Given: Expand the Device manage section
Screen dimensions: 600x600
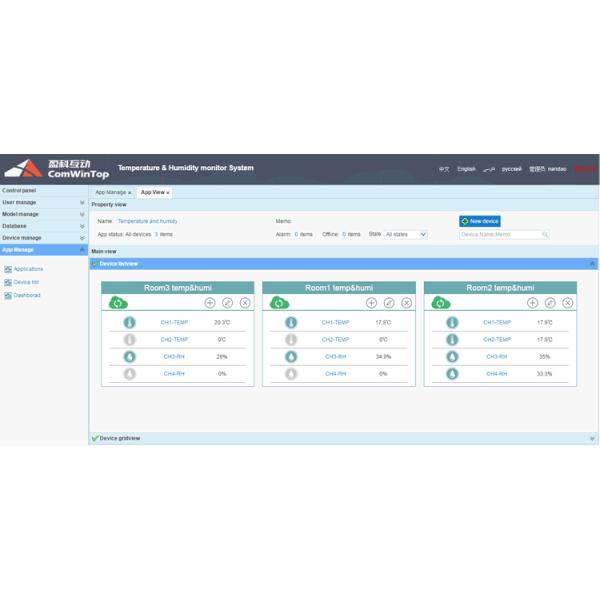Looking at the screenshot, I should 82,238.
